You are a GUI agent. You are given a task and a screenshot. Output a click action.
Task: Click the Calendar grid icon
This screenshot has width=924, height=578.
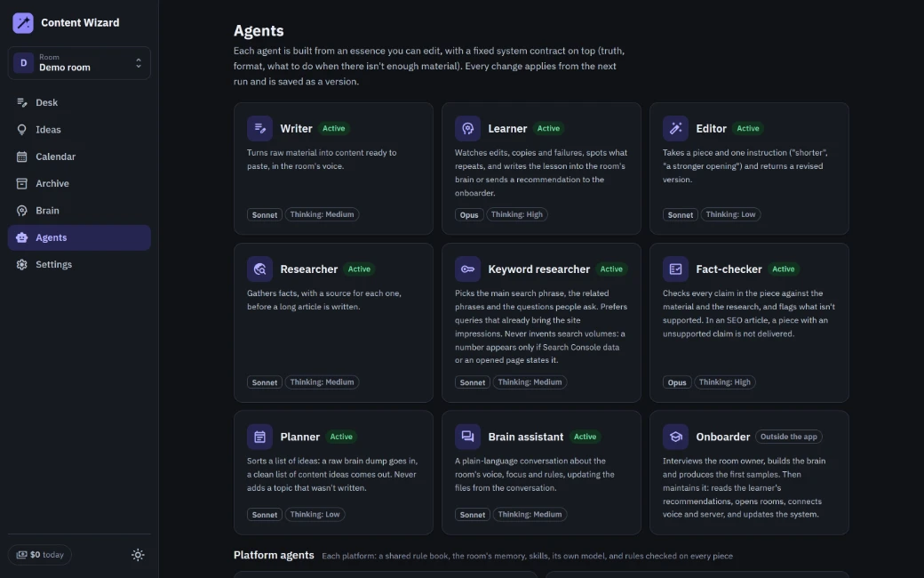pyautogui.click(x=22, y=157)
